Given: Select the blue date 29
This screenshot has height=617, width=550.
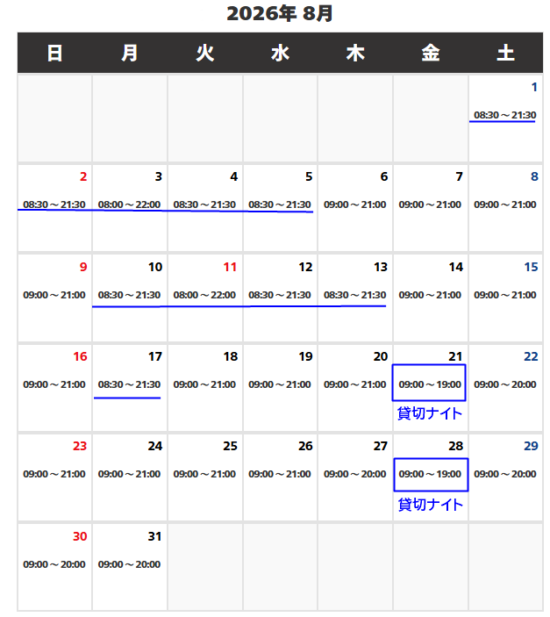Looking at the screenshot, I should click(531, 446).
